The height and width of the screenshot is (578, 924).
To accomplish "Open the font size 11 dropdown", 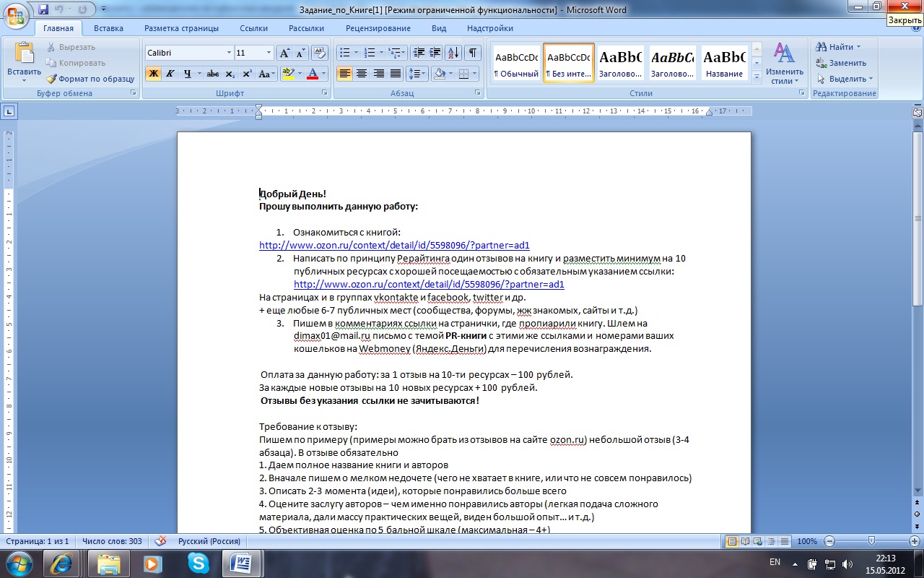I will [269, 53].
